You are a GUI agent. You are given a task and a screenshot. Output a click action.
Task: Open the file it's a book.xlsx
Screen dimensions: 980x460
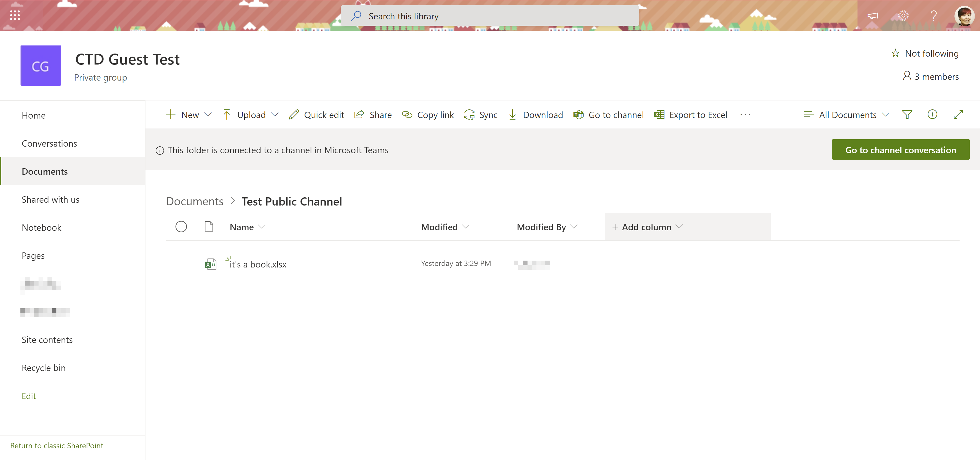click(x=258, y=264)
